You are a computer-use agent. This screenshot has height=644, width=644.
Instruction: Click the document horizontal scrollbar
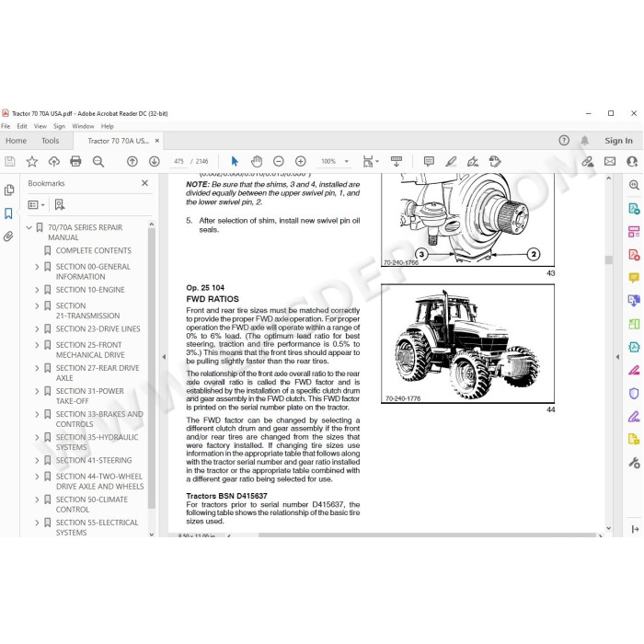click(427, 535)
